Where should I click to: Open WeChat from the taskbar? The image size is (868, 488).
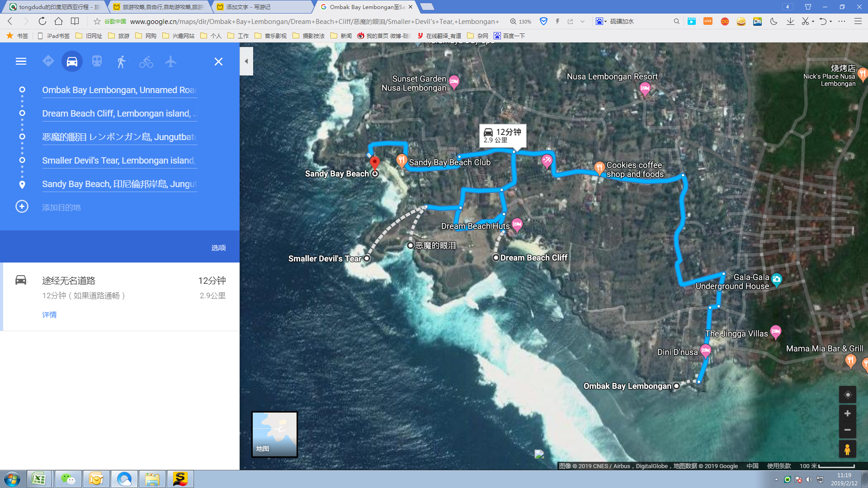click(x=68, y=479)
